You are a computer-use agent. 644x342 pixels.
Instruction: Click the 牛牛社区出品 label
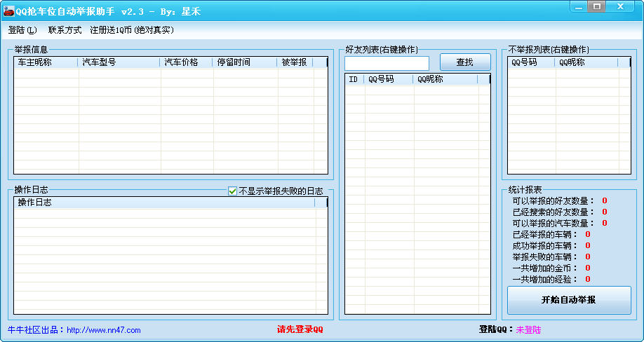[x=36, y=329]
